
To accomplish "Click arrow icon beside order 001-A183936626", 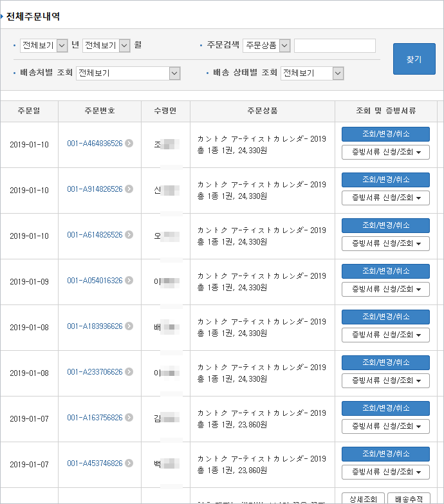I will (x=129, y=326).
